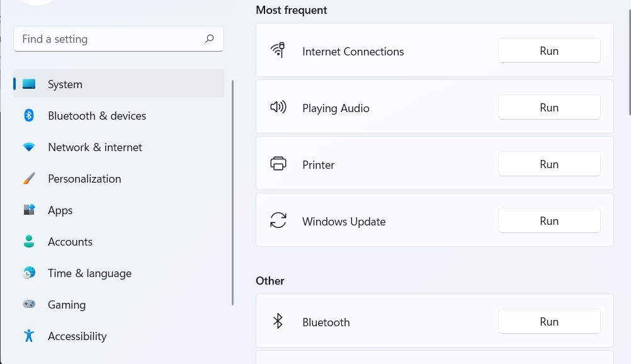
Task: Click the magnifier icon in search box
Action: [209, 39]
